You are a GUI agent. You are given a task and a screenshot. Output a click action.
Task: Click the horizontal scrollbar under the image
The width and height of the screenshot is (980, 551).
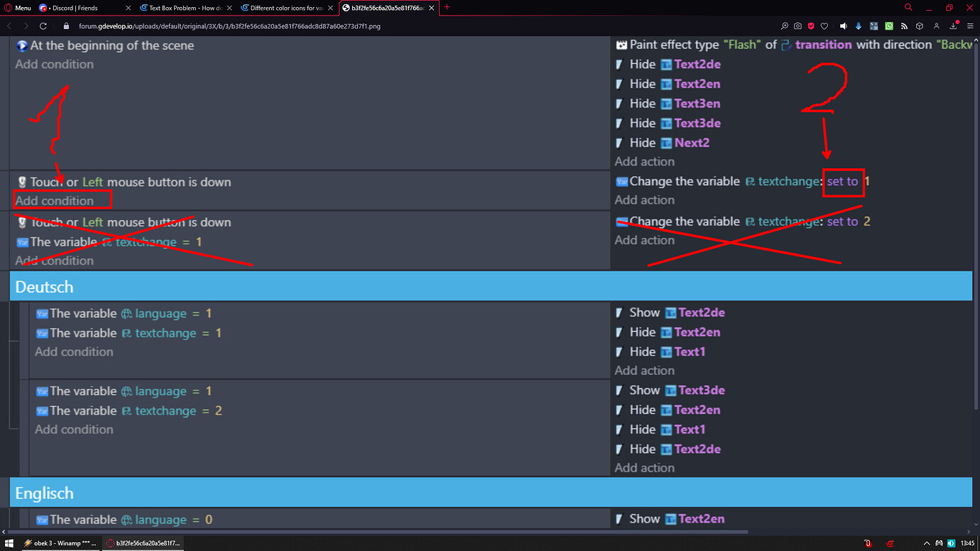coord(376,532)
